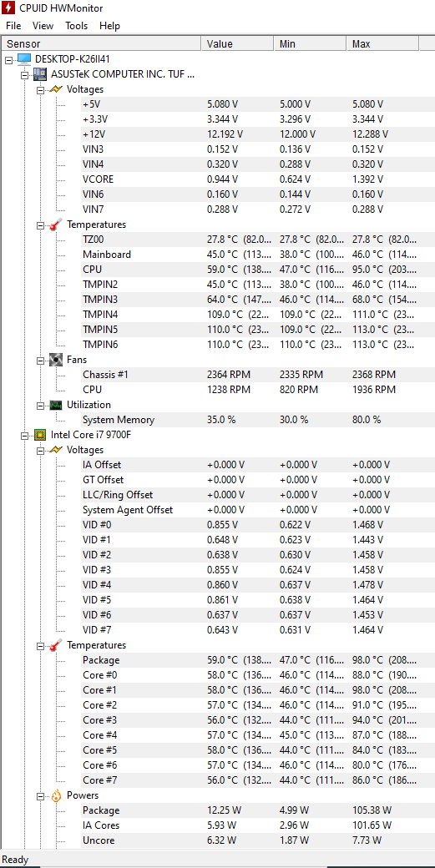Viewport: 435px width, 868px height.
Task: Open the File menu
Action: (x=13, y=26)
